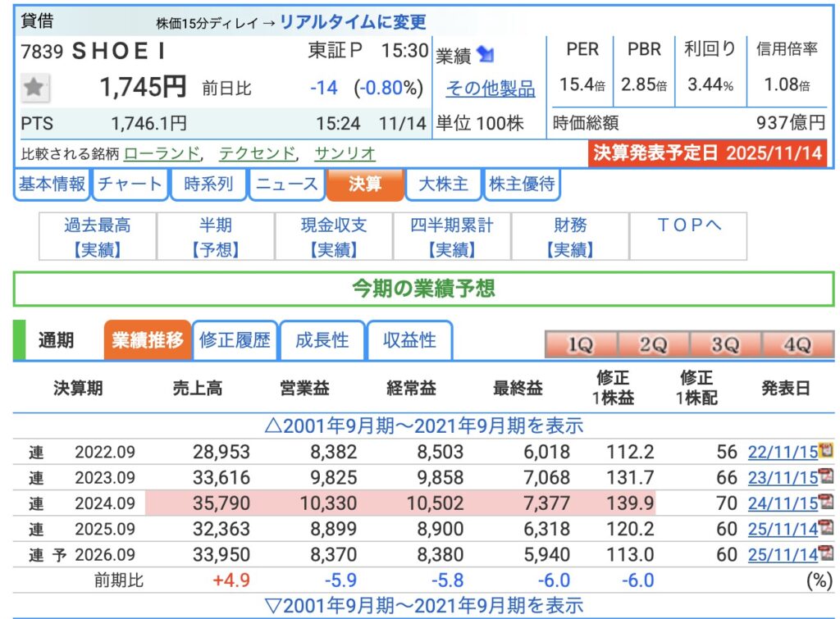Jump to 財務【実績】 section
This screenshot has width=840, height=619.
(x=569, y=236)
